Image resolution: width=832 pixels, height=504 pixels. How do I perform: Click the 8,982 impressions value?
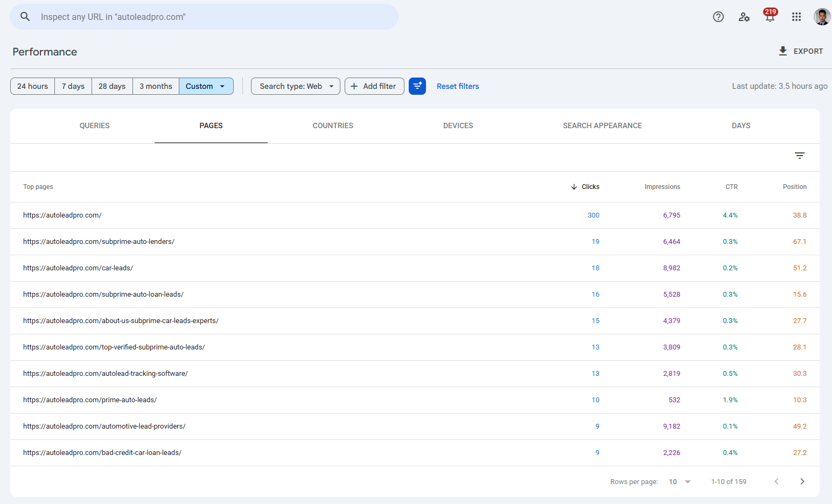[672, 268]
